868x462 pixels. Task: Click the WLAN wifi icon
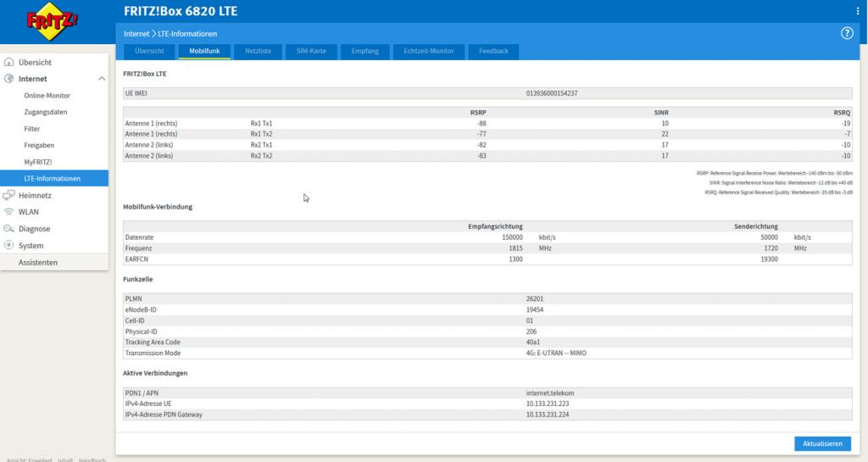click(x=8, y=211)
